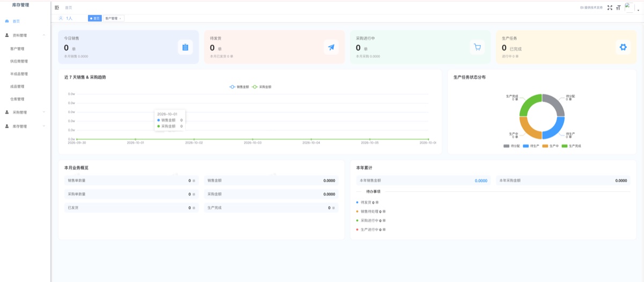This screenshot has height=282, width=644.
Task: Toggle 销售金额 series in chart legend
Action: coord(239,86)
